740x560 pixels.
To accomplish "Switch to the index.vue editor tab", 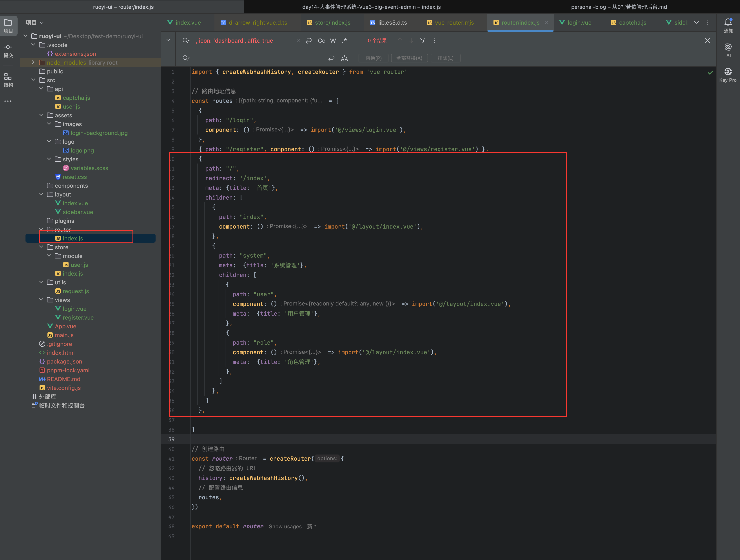I will coord(184,22).
